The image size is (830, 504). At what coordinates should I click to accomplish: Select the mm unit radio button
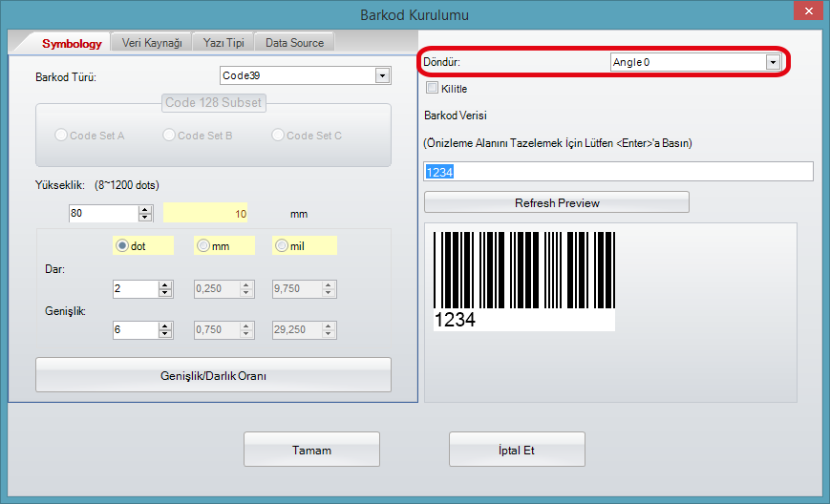202,245
